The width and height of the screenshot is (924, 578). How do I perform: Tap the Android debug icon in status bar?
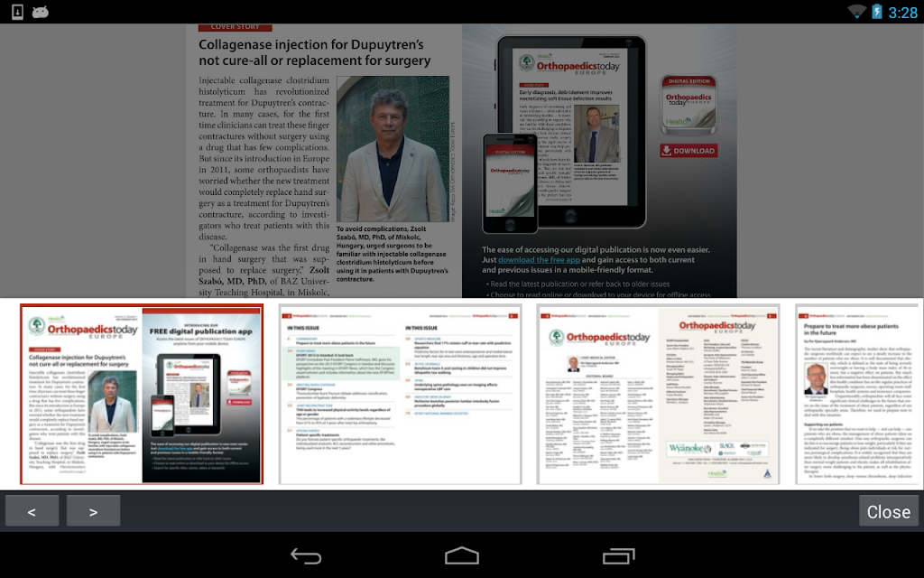(40, 11)
